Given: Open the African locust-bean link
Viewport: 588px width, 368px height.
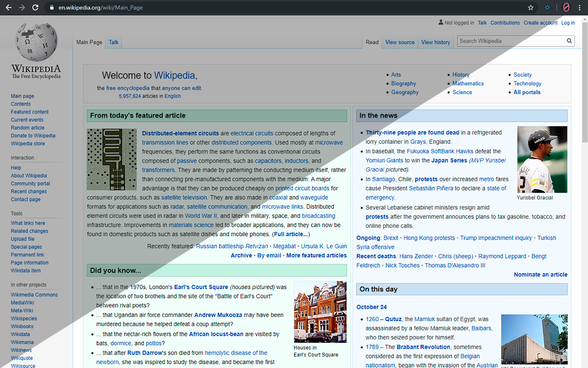Looking at the screenshot, I should tap(216, 334).
